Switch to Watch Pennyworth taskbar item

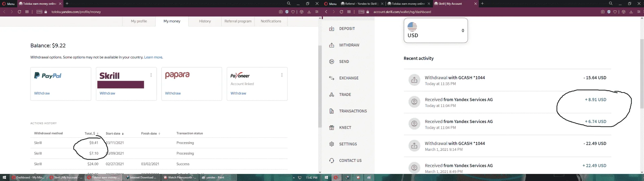180,178
